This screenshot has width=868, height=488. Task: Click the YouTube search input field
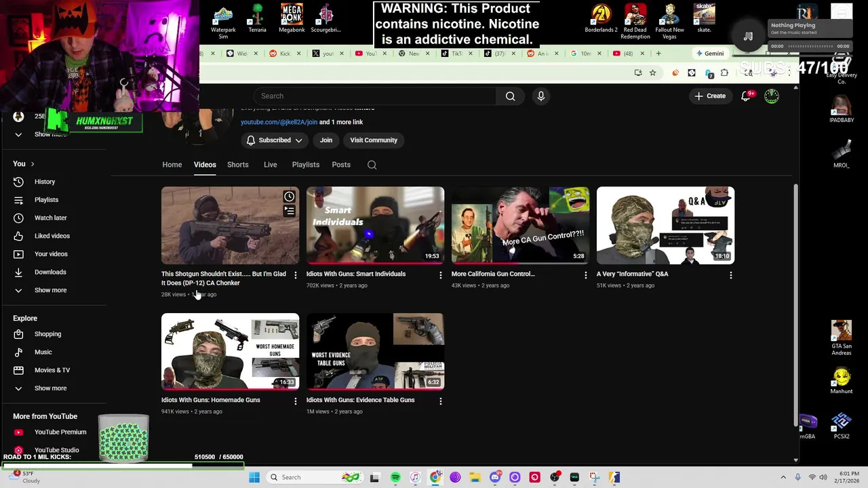pos(375,96)
